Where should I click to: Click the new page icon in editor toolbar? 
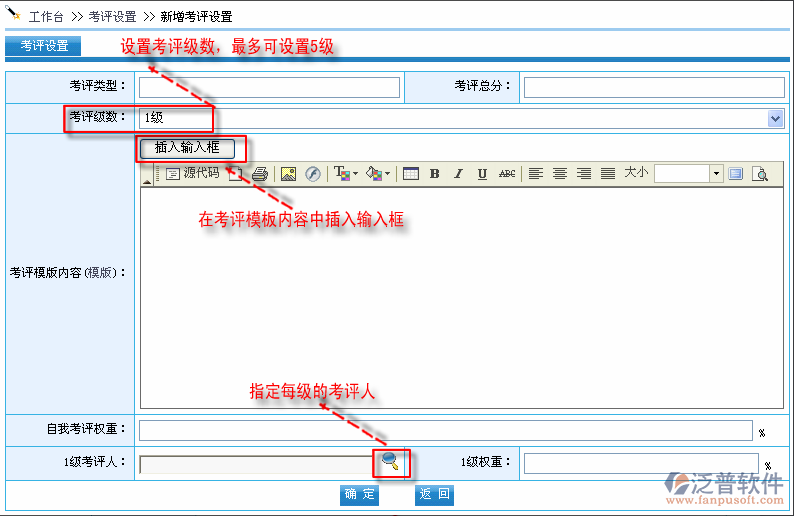coord(235,174)
